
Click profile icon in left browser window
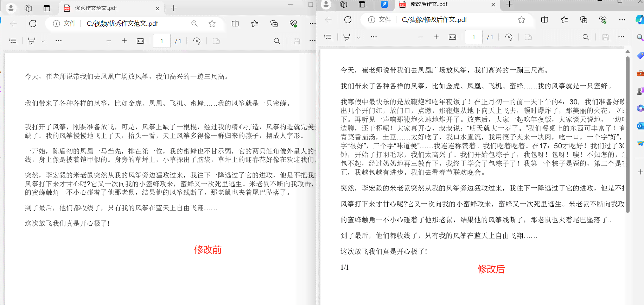(x=11, y=8)
